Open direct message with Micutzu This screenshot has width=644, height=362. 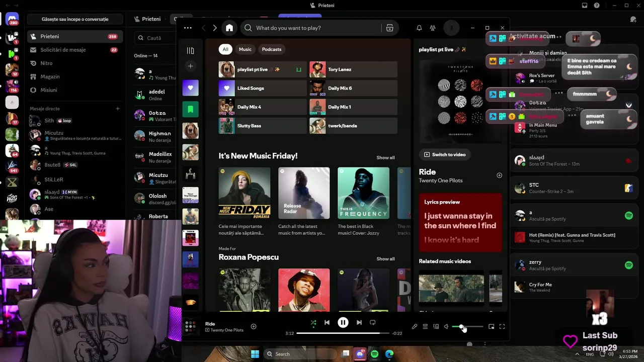coord(75,135)
